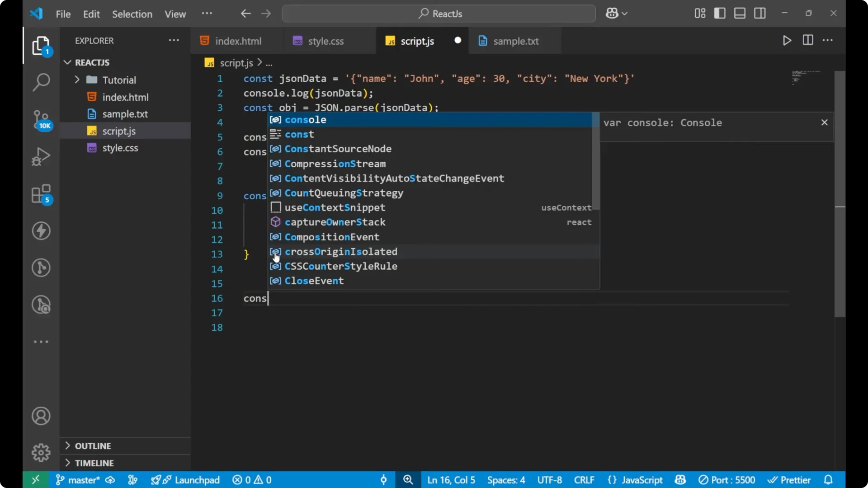868x488 pixels.
Task: Open the Search panel in the Activity Bar
Action: pyautogui.click(x=41, y=82)
